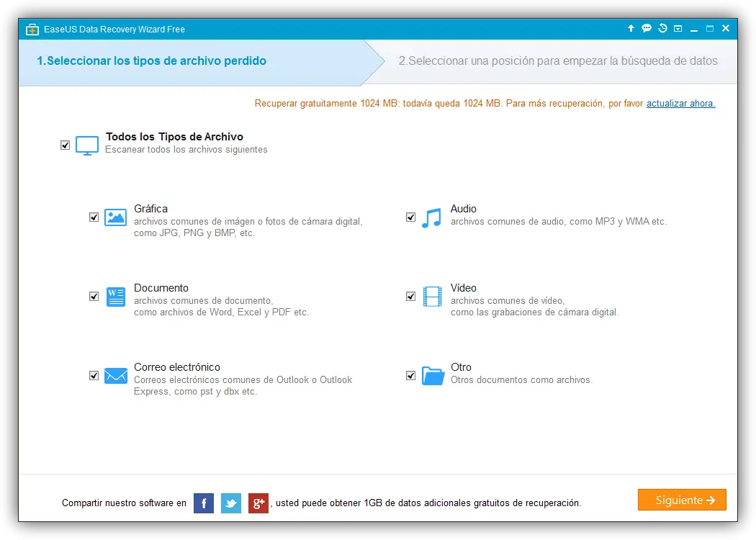This screenshot has width=756, height=540.
Task: Click 'Escanear todos los archivos siguientes' text
Action: (x=186, y=150)
